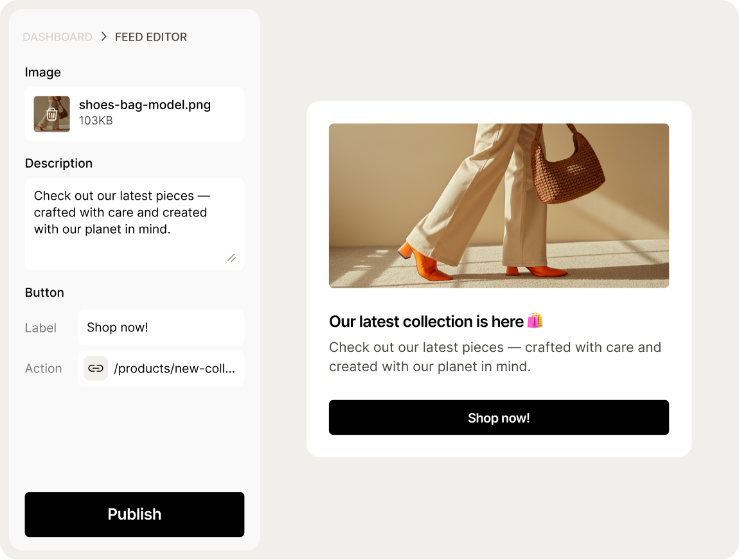This screenshot has height=560, width=739.
Task: Click the preview description paragraph
Action: point(495,357)
